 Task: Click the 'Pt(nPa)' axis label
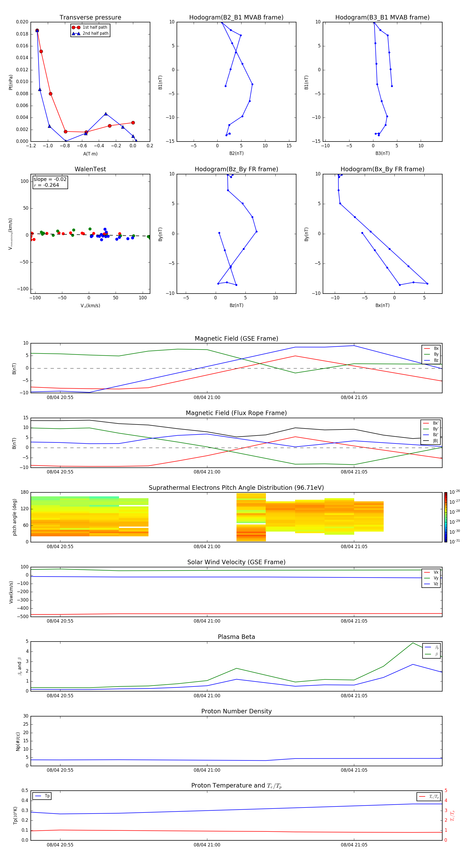tap(11, 82)
